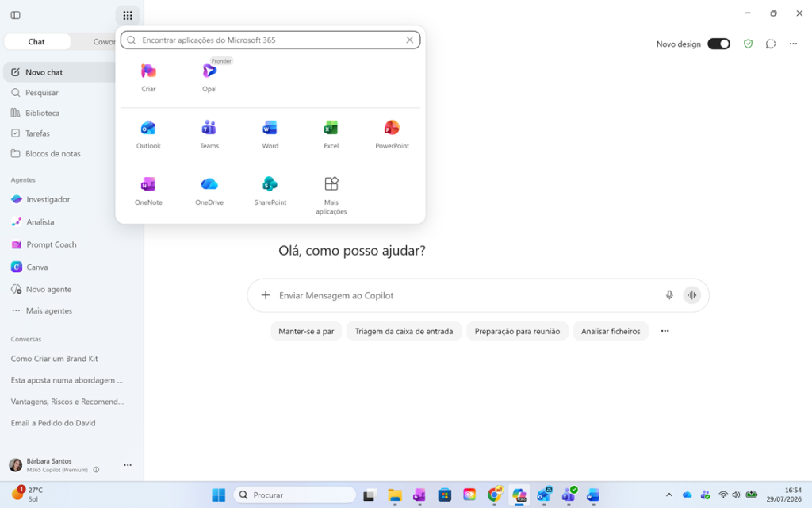This screenshot has height=508, width=812.
Task: Open the top-right more options menu
Action: (793, 44)
